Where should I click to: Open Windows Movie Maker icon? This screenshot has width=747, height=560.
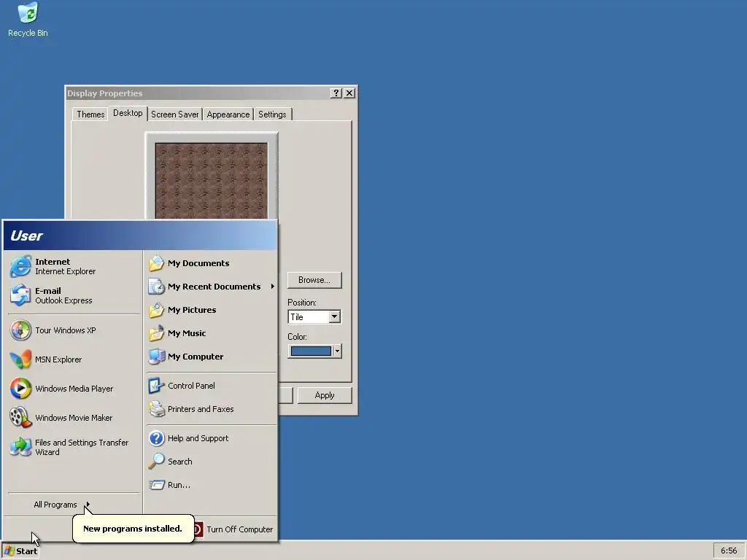pos(20,418)
